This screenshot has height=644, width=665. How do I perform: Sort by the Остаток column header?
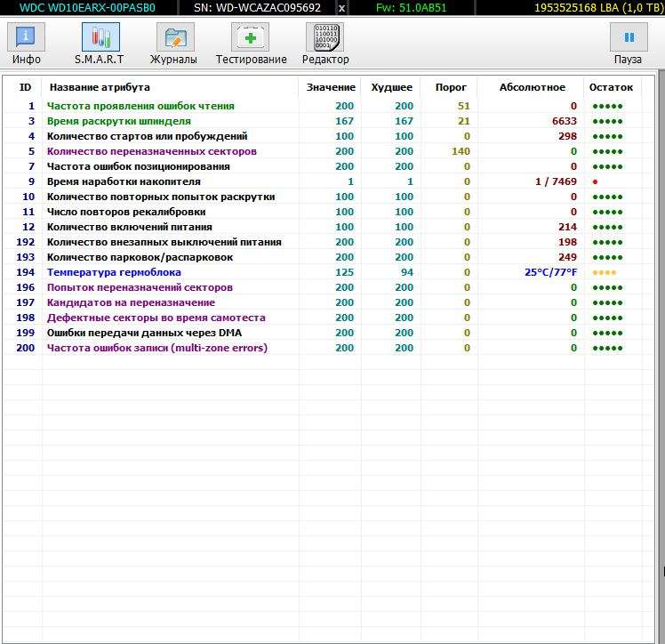(611, 87)
